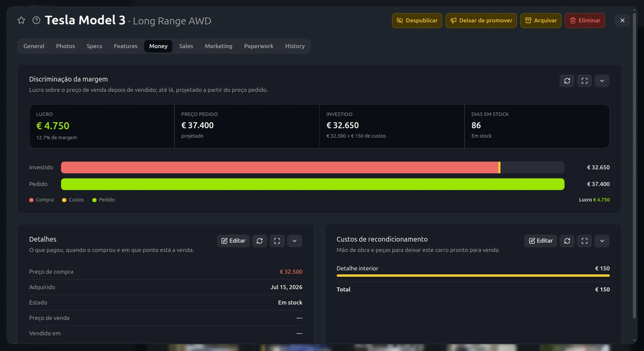644x351 pixels.
Task: Open the Paperwork tab
Action: (259, 46)
